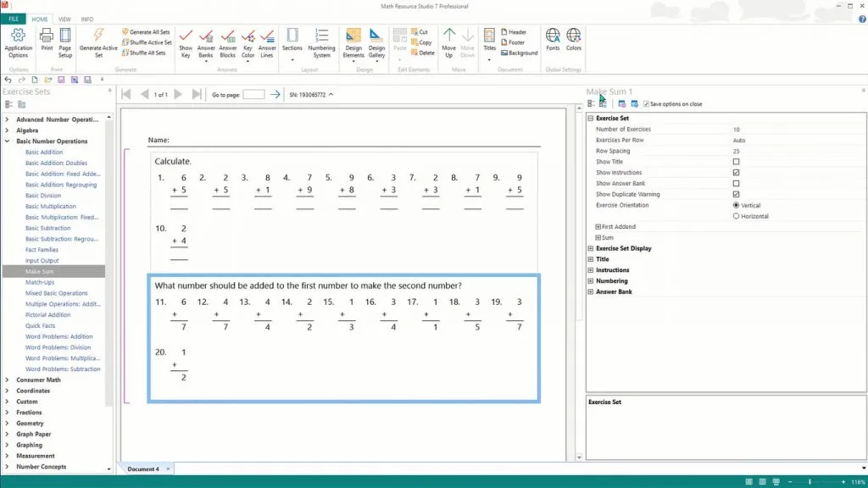
Task: Click Shuffle Active Set
Action: [147, 42]
